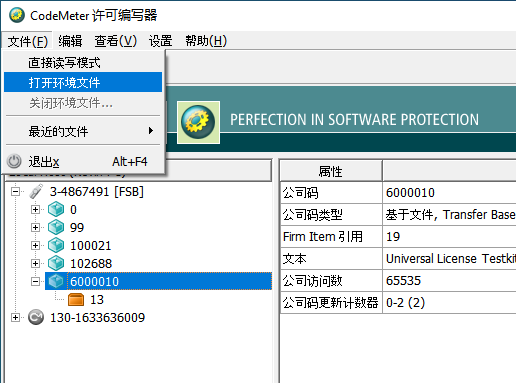The width and height of the screenshot is (516, 383).
Task: Click the USB stick icon for 3-4867491
Action: pos(36,192)
